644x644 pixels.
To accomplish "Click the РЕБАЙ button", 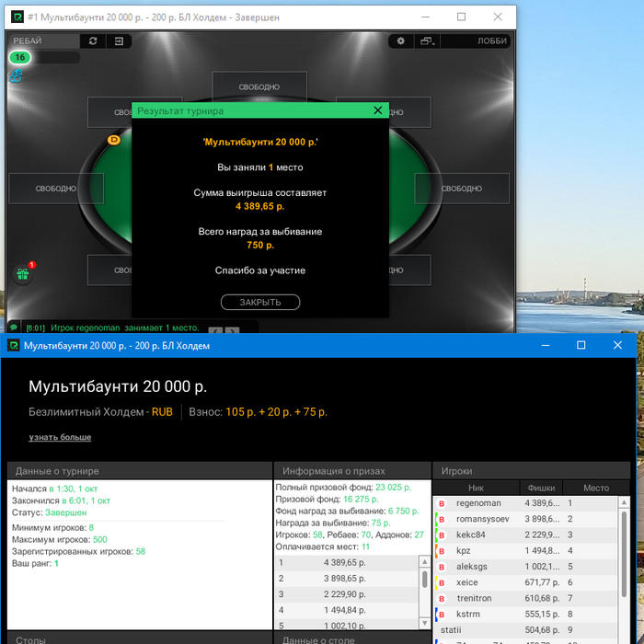I will coord(43,41).
